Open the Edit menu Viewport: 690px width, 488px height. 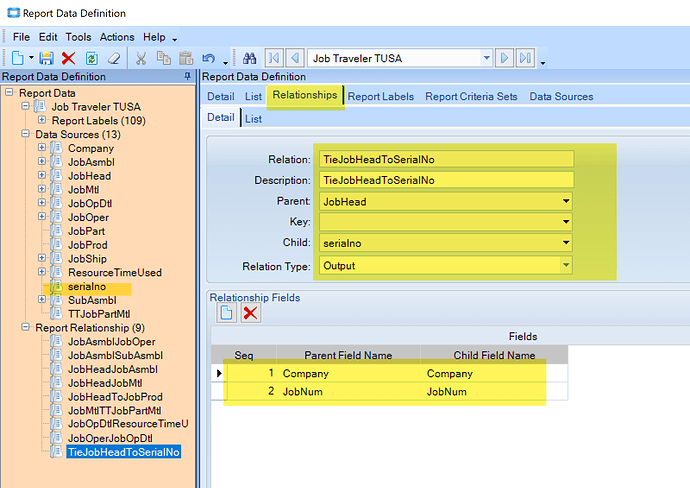(48, 37)
